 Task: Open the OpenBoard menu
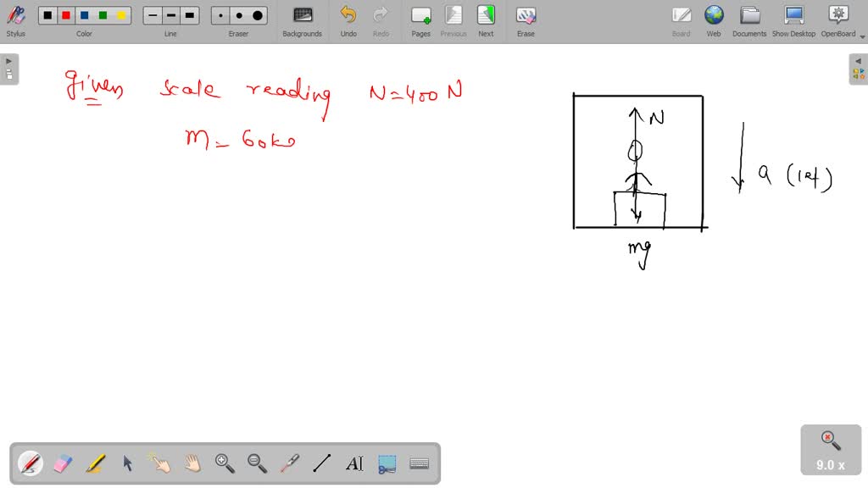[x=838, y=21]
